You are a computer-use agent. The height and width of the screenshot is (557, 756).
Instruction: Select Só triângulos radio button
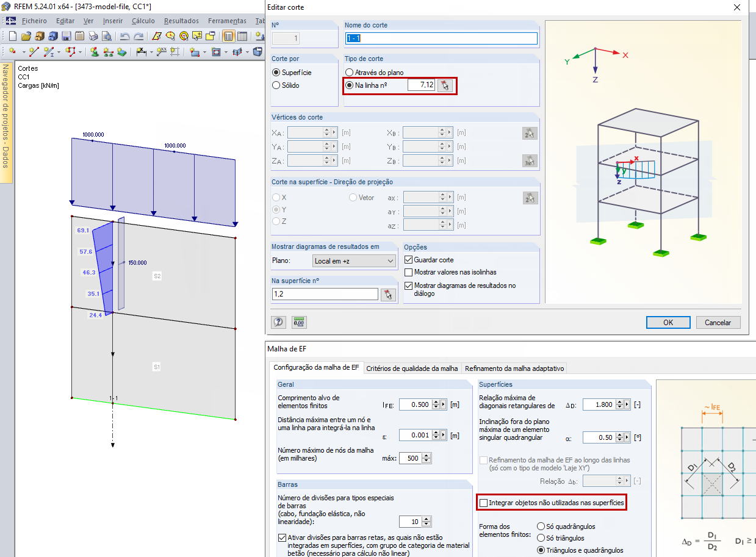click(541, 538)
